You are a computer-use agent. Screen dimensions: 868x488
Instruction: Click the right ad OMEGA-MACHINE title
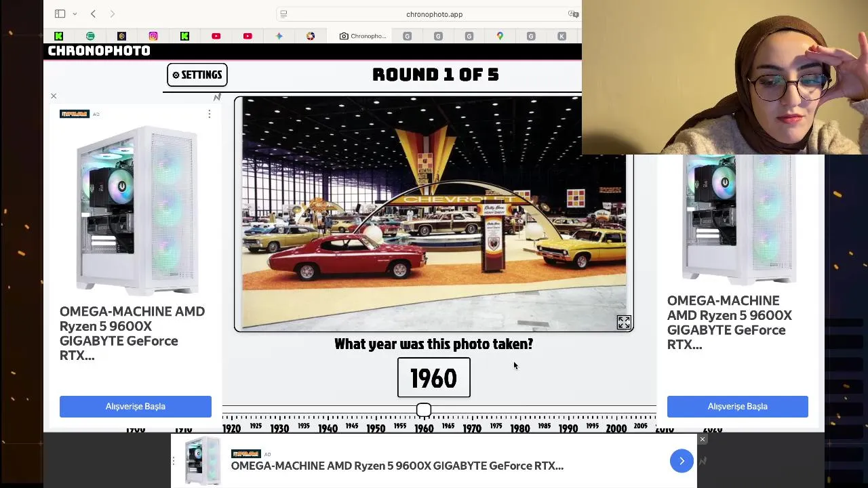point(730,323)
